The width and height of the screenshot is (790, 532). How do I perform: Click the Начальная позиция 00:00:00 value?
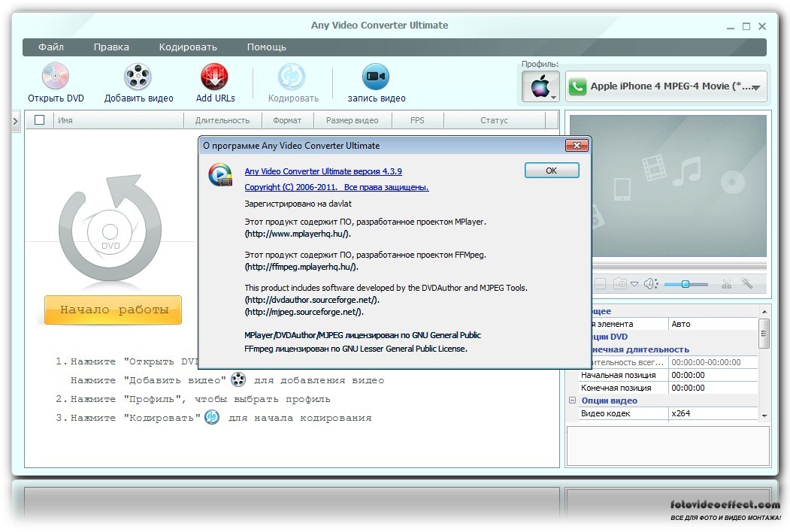click(713, 375)
